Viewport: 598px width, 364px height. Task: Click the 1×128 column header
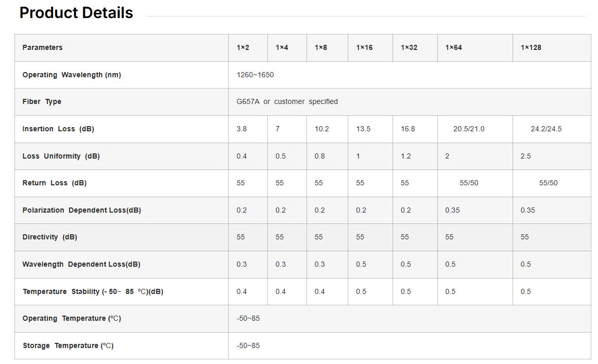pos(531,47)
